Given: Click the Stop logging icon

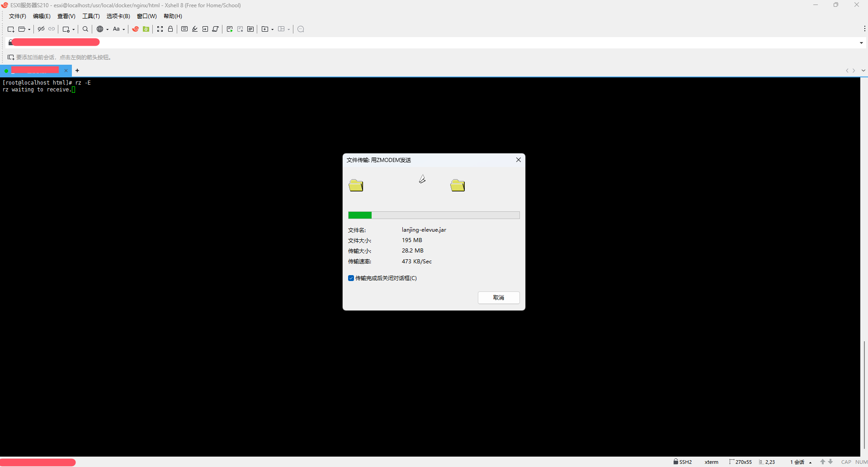Looking at the screenshot, I should [240, 29].
